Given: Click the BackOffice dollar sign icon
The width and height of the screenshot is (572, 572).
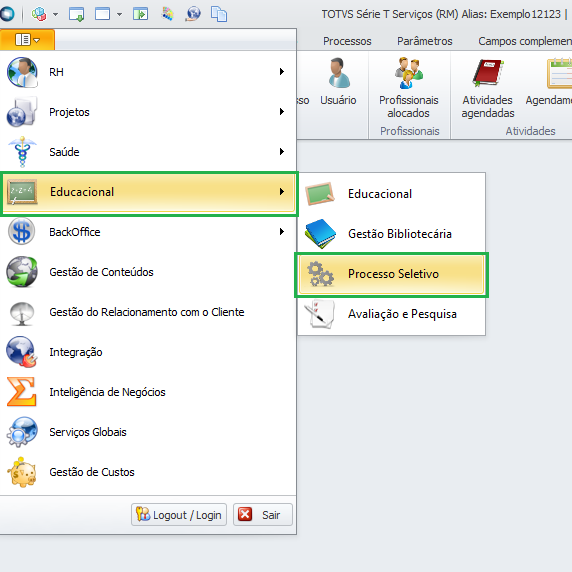Looking at the screenshot, I should (x=22, y=232).
